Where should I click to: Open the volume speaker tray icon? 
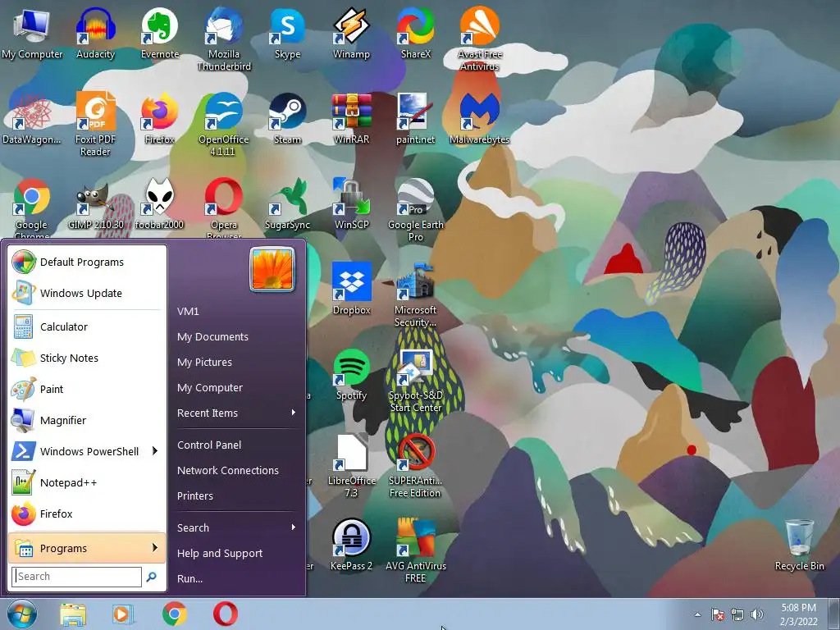click(756, 614)
